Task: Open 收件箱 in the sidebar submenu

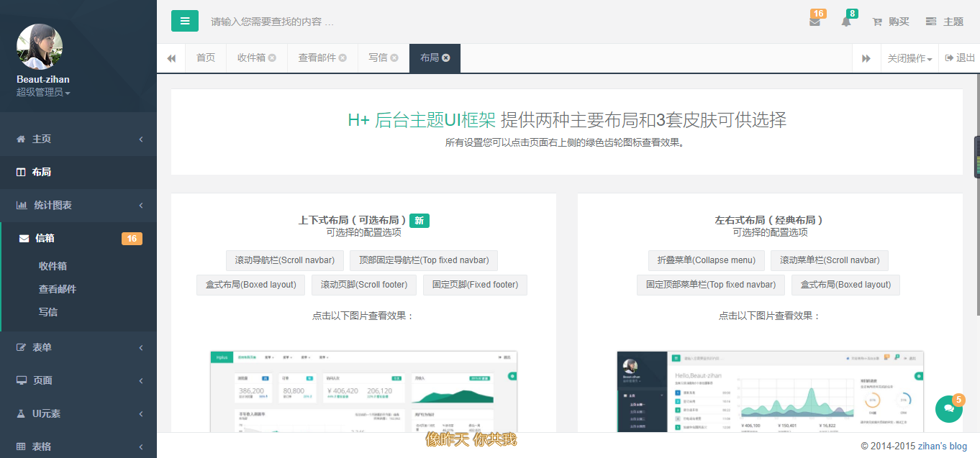Action: 53,266
